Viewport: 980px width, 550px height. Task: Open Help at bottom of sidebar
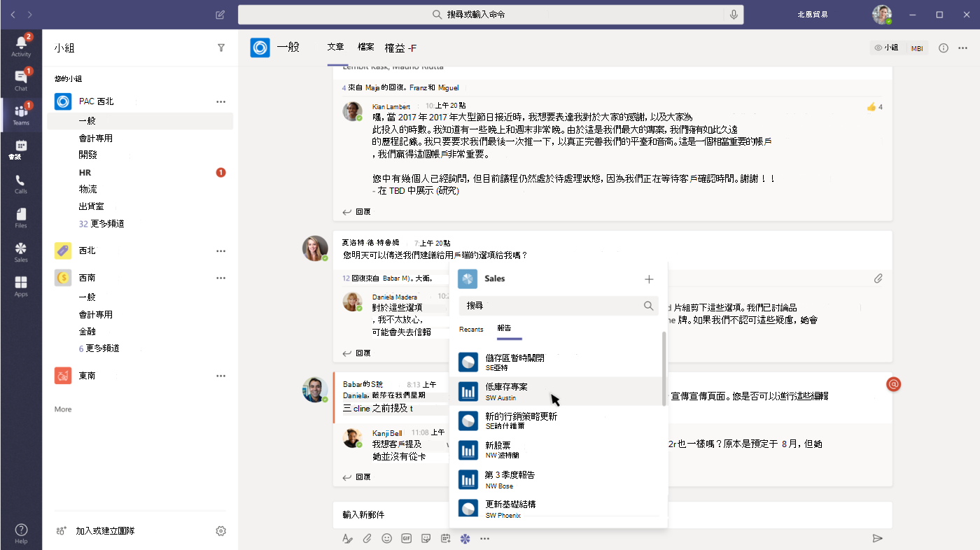pos(21,533)
